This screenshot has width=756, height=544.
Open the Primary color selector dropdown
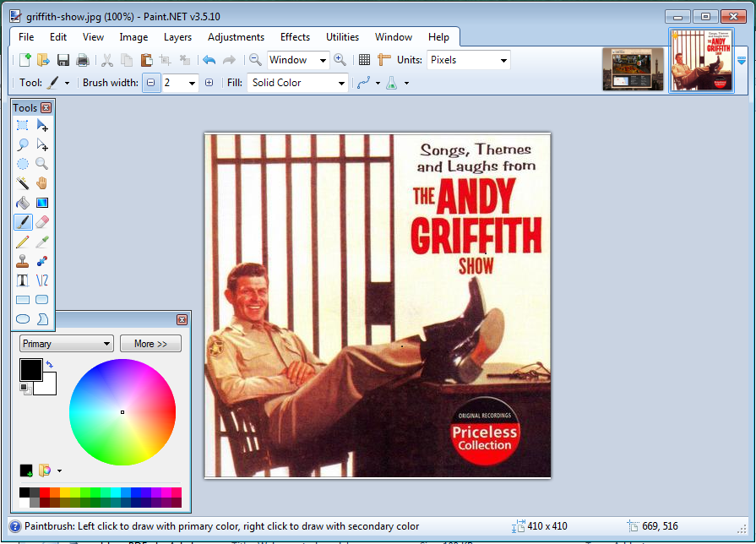coord(67,343)
